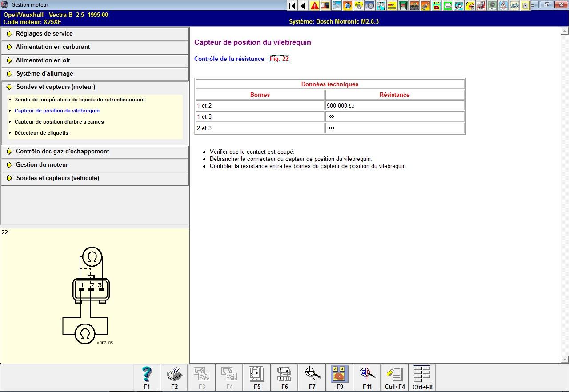Collapse the Sondes et capteurs (moteur) section
The image size is (569, 392).
click(56, 87)
